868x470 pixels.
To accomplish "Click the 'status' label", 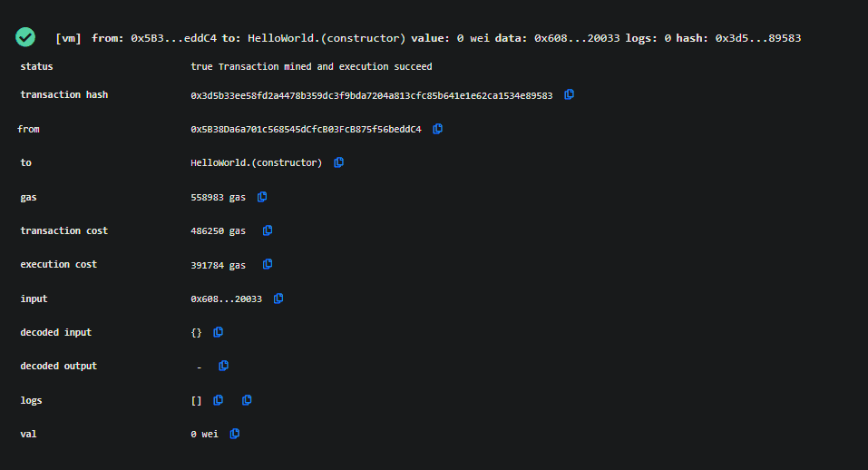I will tap(36, 66).
